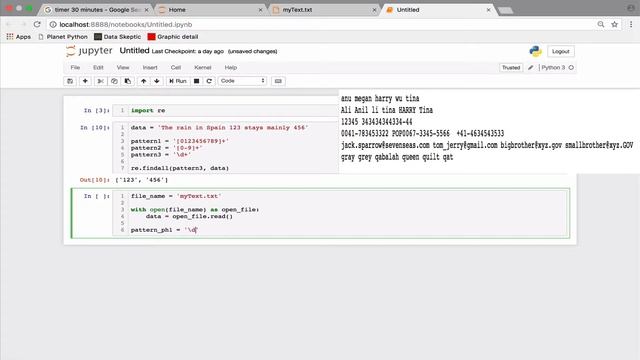The height and width of the screenshot is (360, 640).
Task: Go forward in browser history
Action: [x=23, y=24]
